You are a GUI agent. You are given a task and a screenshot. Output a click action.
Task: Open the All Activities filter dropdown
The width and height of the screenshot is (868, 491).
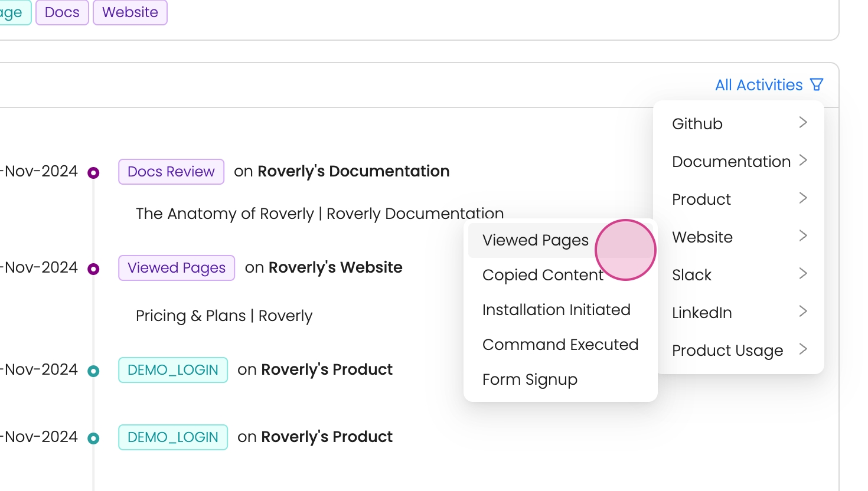(759, 85)
